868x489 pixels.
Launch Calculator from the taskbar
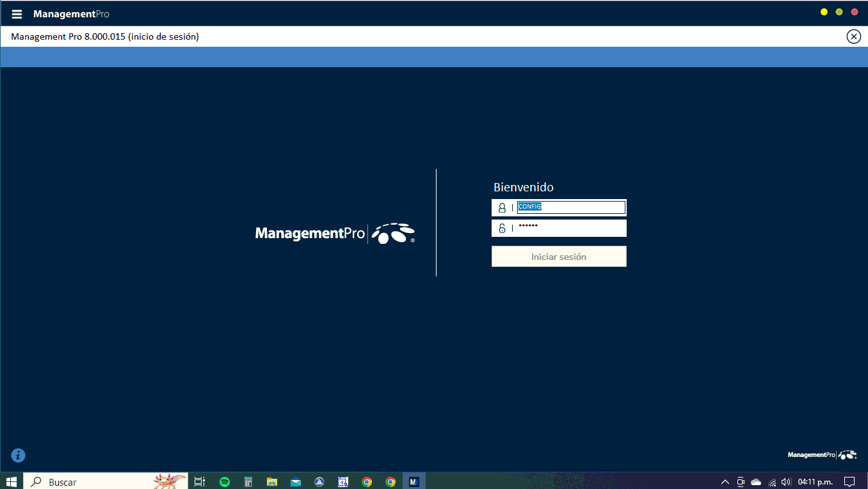pos(248,482)
